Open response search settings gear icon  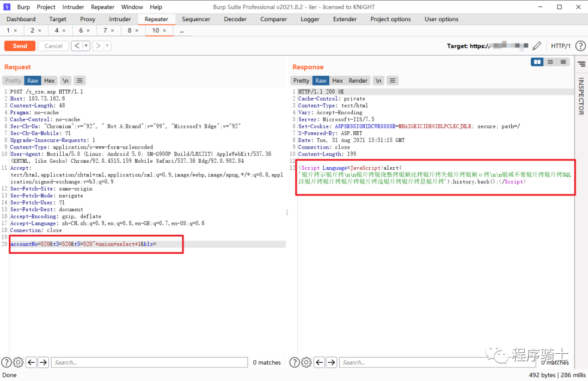click(x=306, y=362)
